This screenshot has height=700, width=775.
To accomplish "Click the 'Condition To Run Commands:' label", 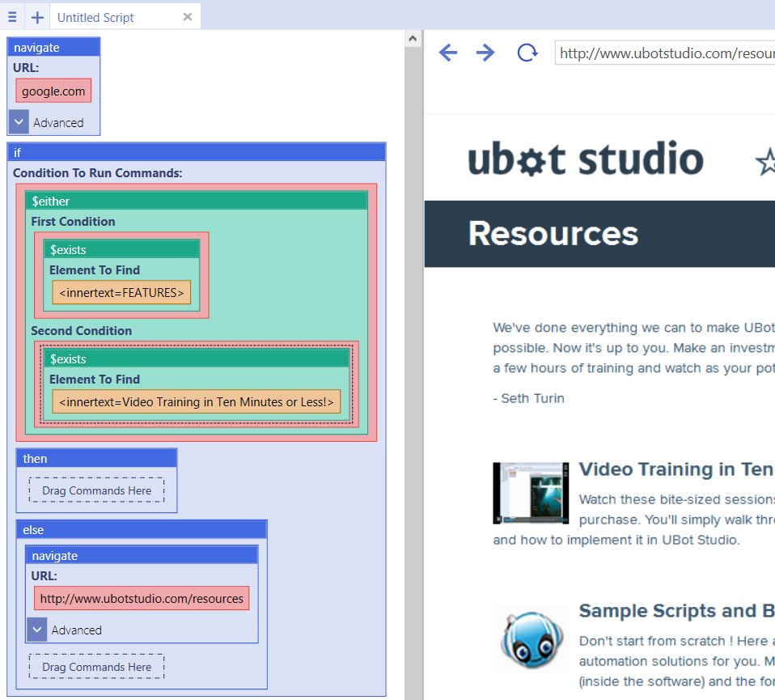I will (x=97, y=173).
